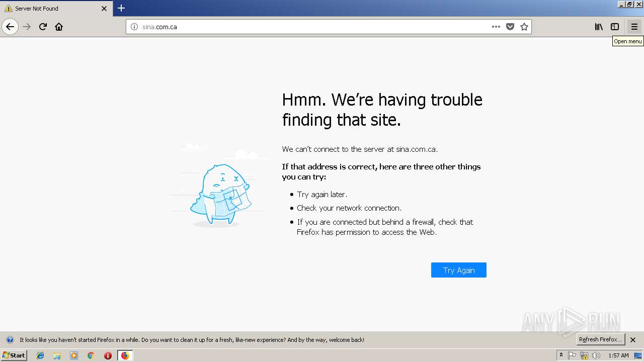The image size is (644, 362).
Task: Click the 'Hmm. We're having trouble' heading
Action: tap(382, 110)
